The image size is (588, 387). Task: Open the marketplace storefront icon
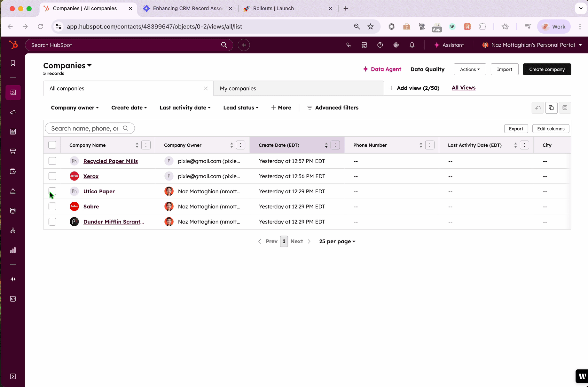tap(364, 45)
